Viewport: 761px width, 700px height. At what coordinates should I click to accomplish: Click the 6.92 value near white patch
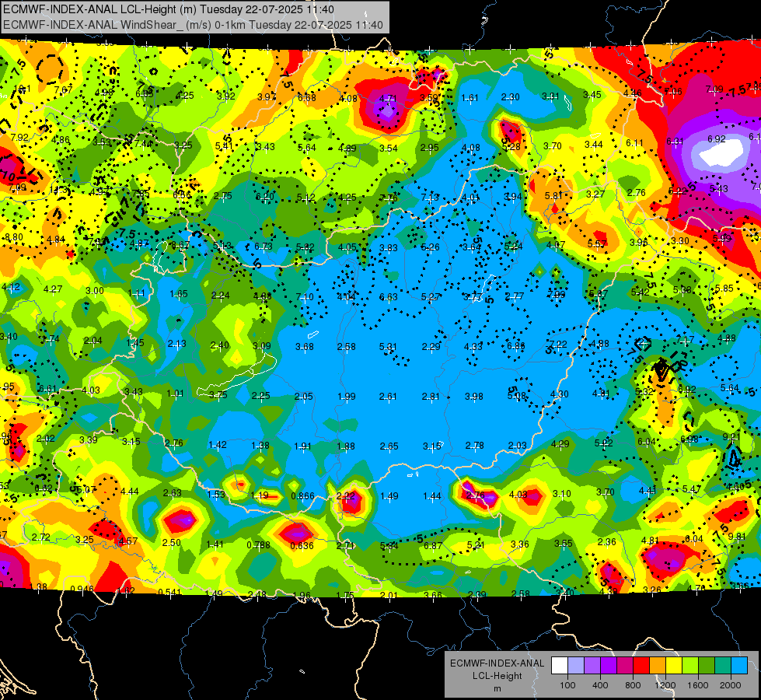(717, 139)
